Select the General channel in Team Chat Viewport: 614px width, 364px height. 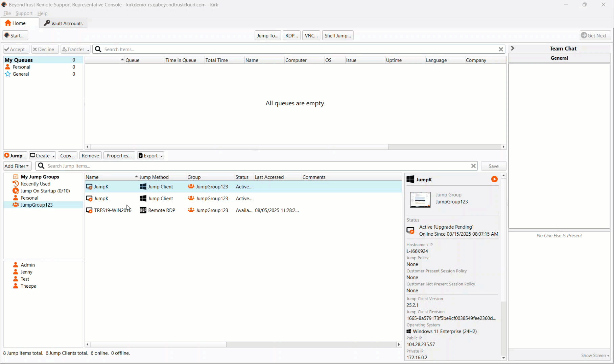point(559,58)
